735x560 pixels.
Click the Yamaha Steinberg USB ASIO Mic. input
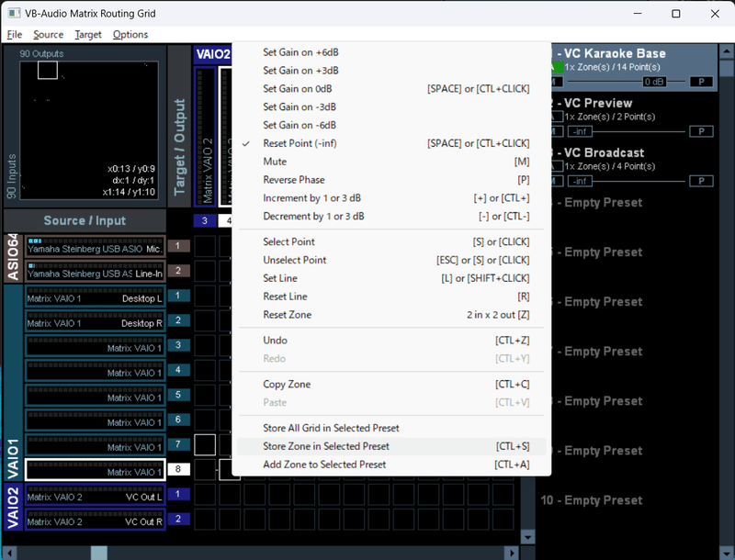click(x=96, y=247)
